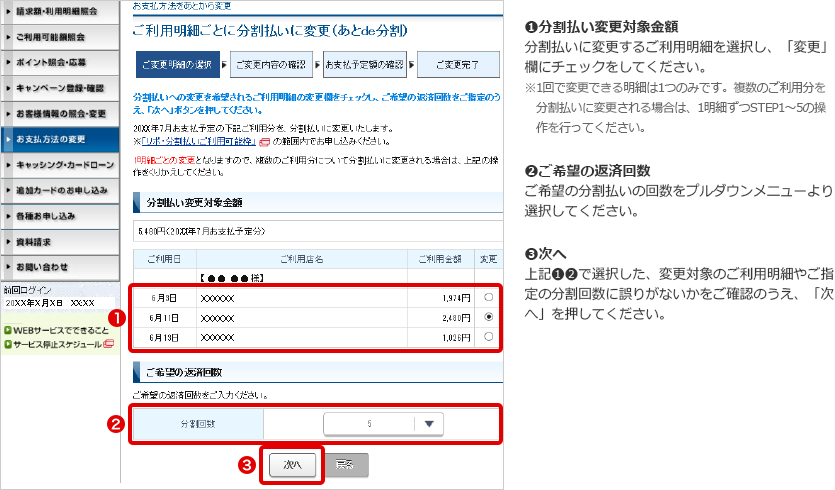835x490 pixels.
Task: Open キャンペーン登録・確認 menu item
Action: [x=59, y=87]
